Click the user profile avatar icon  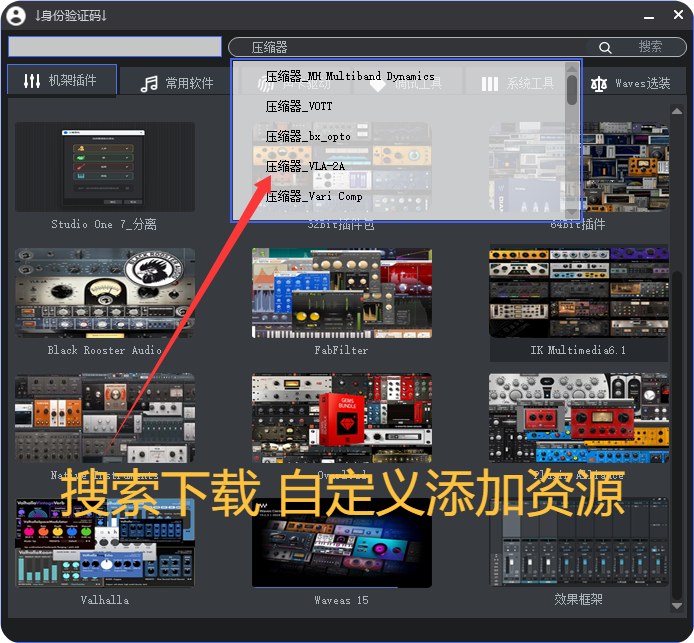(16, 15)
